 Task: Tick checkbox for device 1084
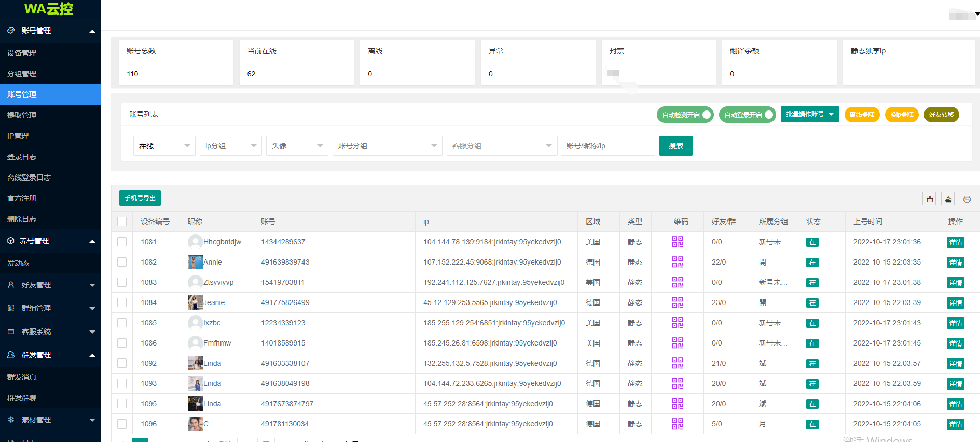click(122, 302)
